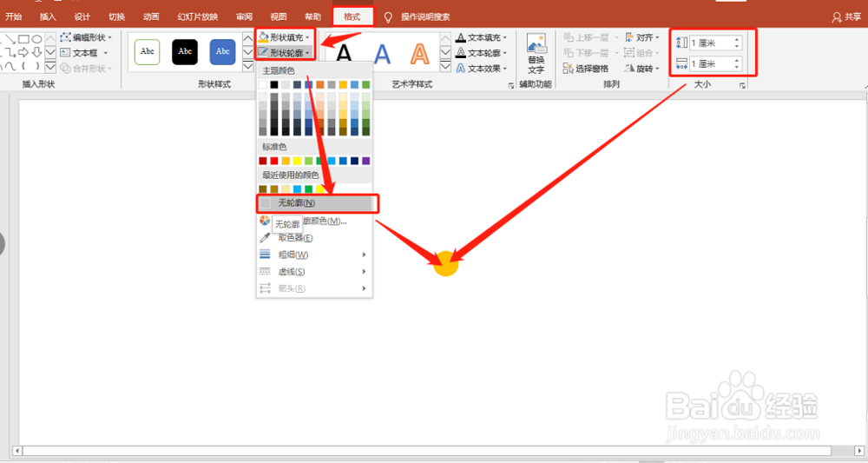Pick black theme color swatch
The image size is (868, 463).
point(274,84)
